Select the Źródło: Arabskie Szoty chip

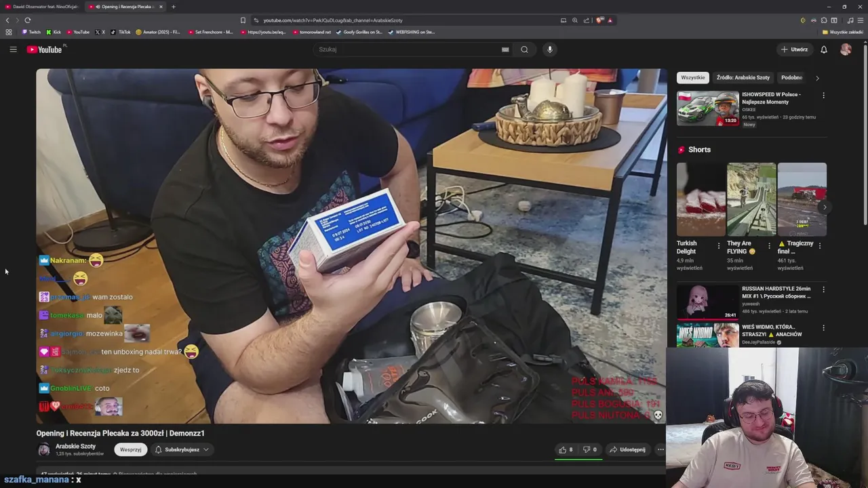pyautogui.click(x=743, y=77)
